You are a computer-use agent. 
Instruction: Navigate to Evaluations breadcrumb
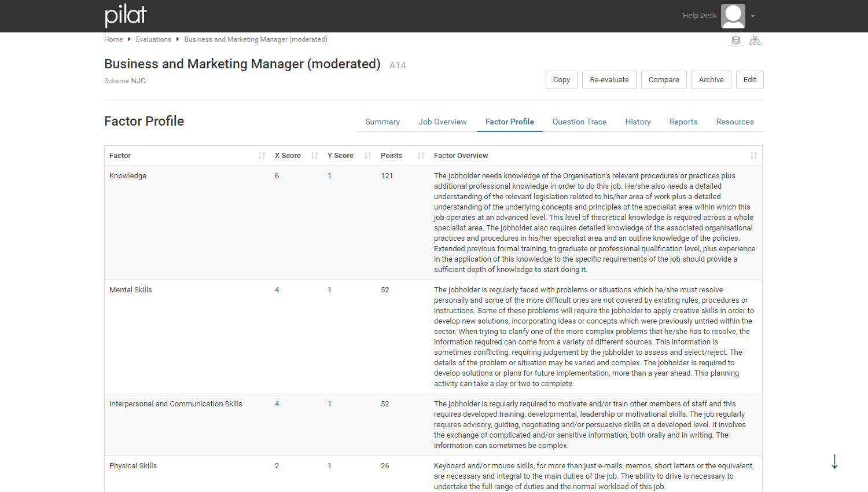pyautogui.click(x=153, y=39)
